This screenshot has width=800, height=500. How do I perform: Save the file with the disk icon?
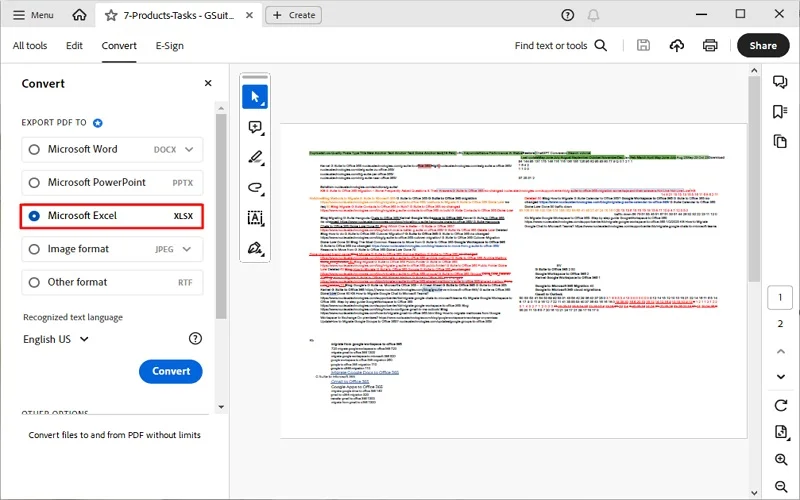point(643,45)
